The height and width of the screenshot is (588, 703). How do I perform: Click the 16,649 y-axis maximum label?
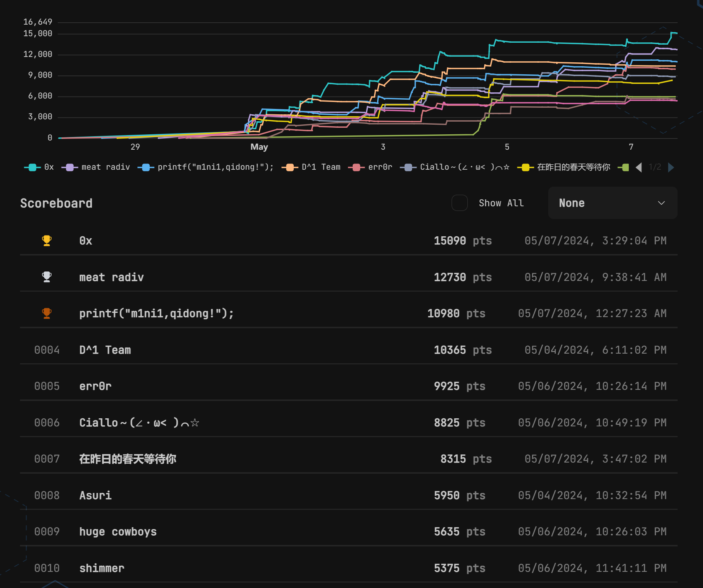tap(38, 22)
